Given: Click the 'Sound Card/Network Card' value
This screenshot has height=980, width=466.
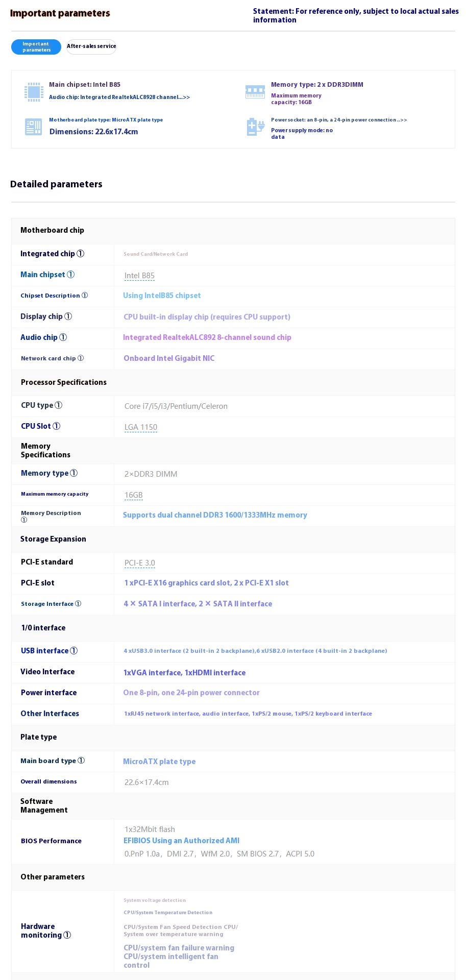Looking at the screenshot, I should point(156,254).
